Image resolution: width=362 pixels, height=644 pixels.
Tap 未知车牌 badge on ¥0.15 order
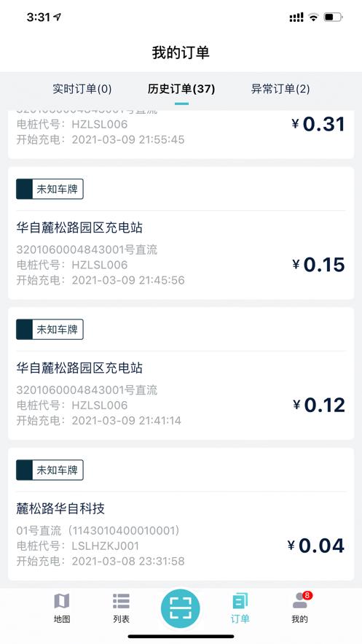(50, 189)
